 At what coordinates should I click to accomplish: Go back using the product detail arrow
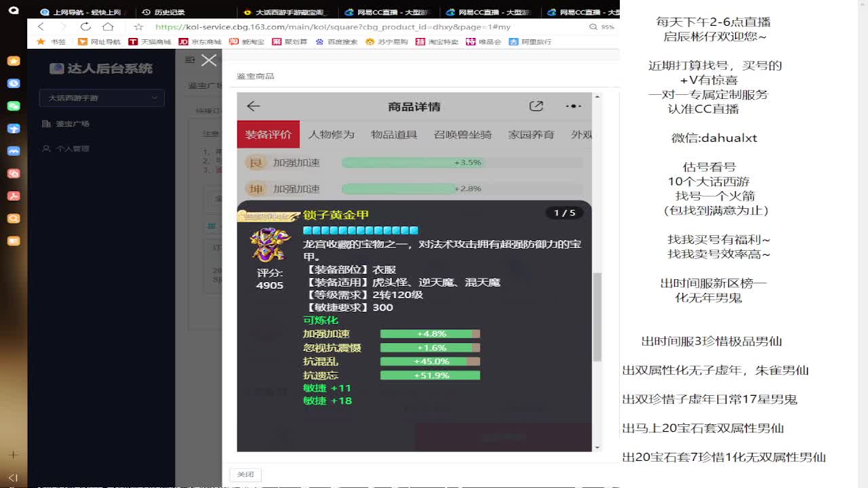(254, 106)
